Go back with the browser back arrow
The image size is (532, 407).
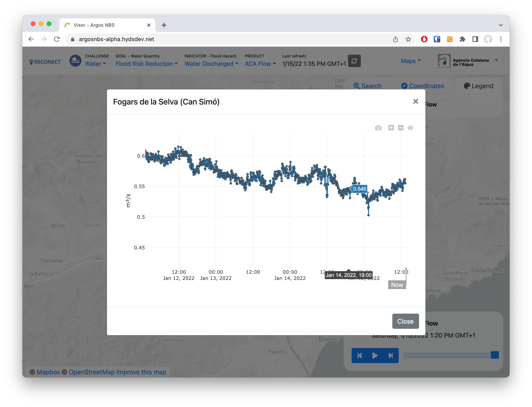[x=31, y=39]
